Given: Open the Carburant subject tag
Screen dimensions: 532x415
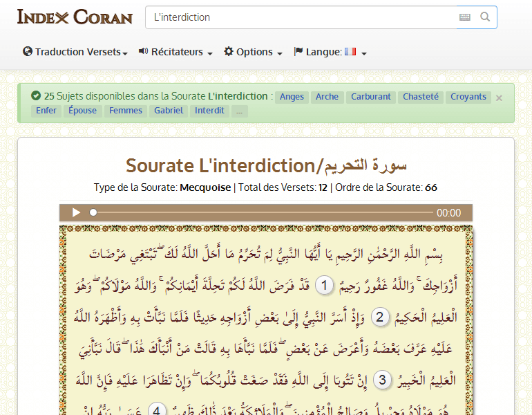Looking at the screenshot, I should (x=370, y=97).
